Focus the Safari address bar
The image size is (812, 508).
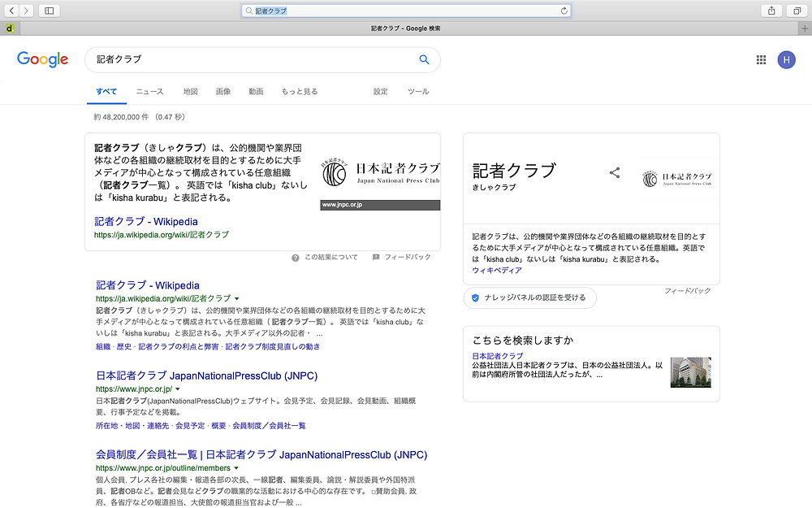406,11
